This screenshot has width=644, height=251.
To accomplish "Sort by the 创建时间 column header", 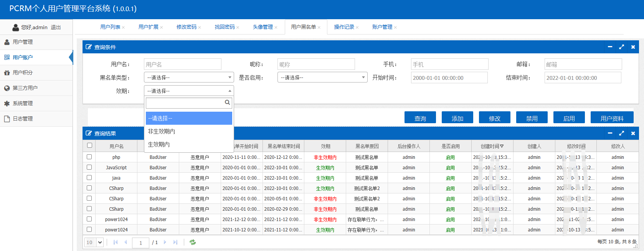I will pos(492,146).
